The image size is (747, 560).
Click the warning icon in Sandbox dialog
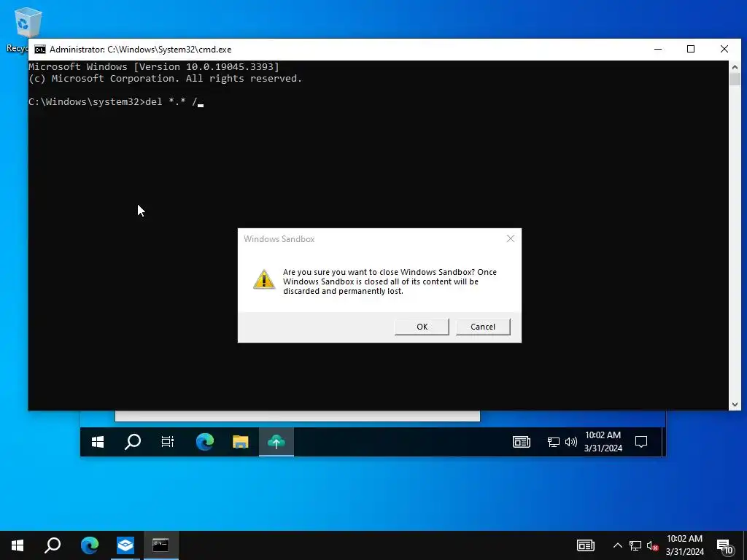click(264, 279)
